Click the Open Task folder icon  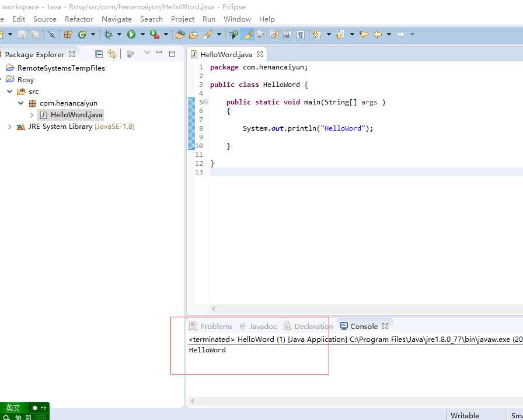(x=193, y=34)
